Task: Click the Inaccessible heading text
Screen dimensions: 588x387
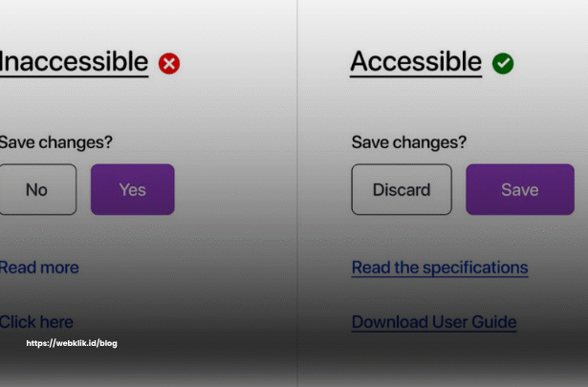Action: pos(74,61)
